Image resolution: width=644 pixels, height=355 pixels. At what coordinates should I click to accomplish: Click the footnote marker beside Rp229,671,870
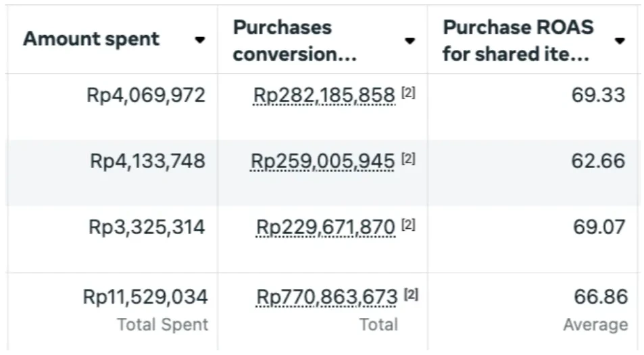408,227
